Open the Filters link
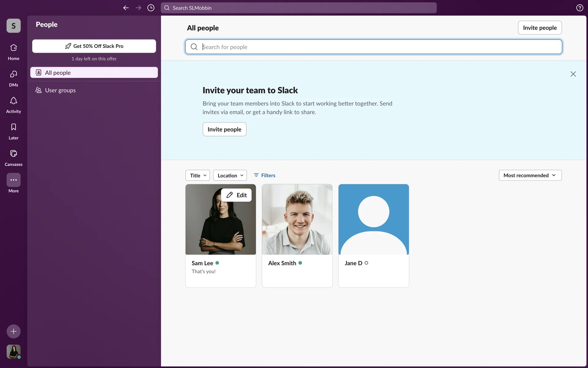This screenshot has width=588, height=368. (265, 175)
